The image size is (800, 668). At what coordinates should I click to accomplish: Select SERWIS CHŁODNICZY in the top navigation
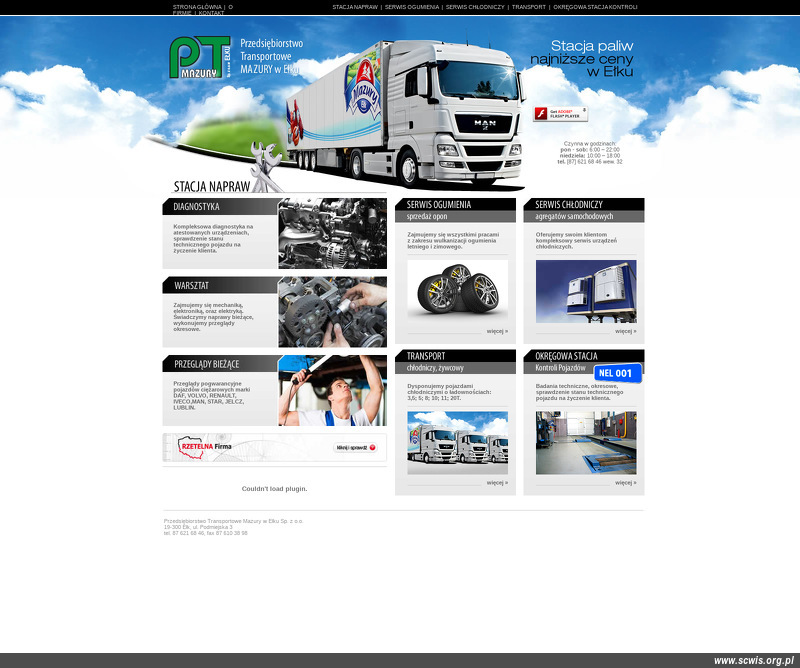click(x=475, y=7)
